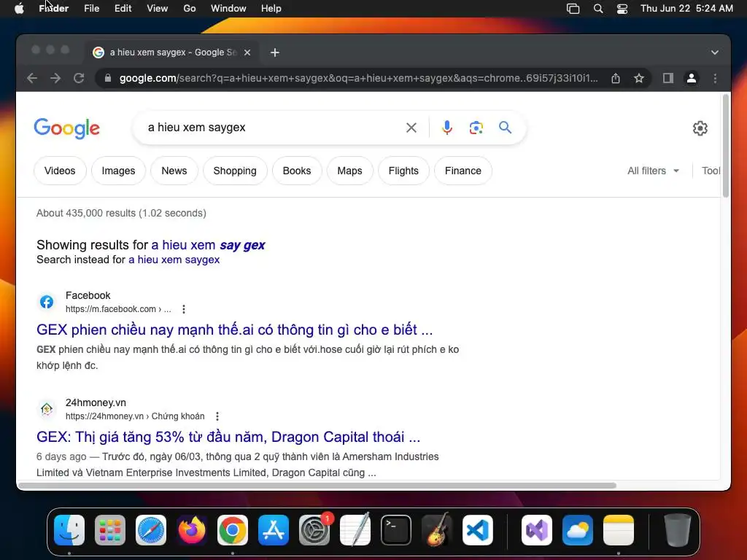747x560 pixels.
Task: Select the News filter chip
Action: coord(174,171)
